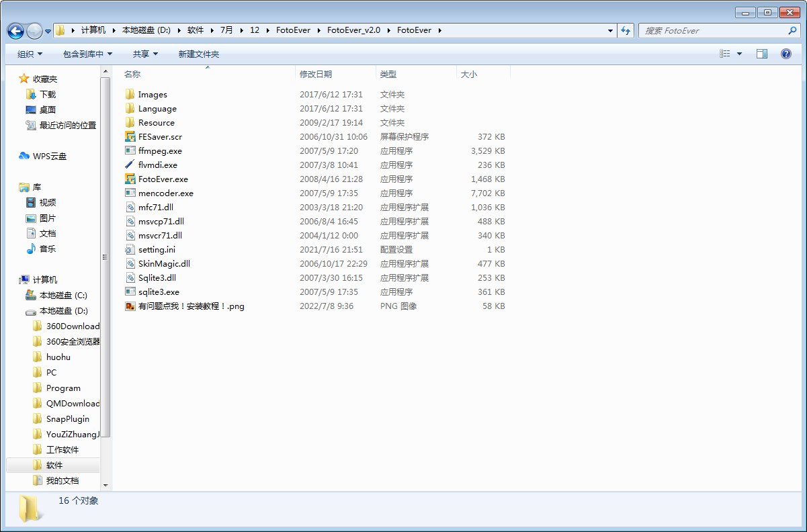Select 本地磁盘 (D:) in the tree
This screenshot has width=807, height=532.
pos(64,310)
